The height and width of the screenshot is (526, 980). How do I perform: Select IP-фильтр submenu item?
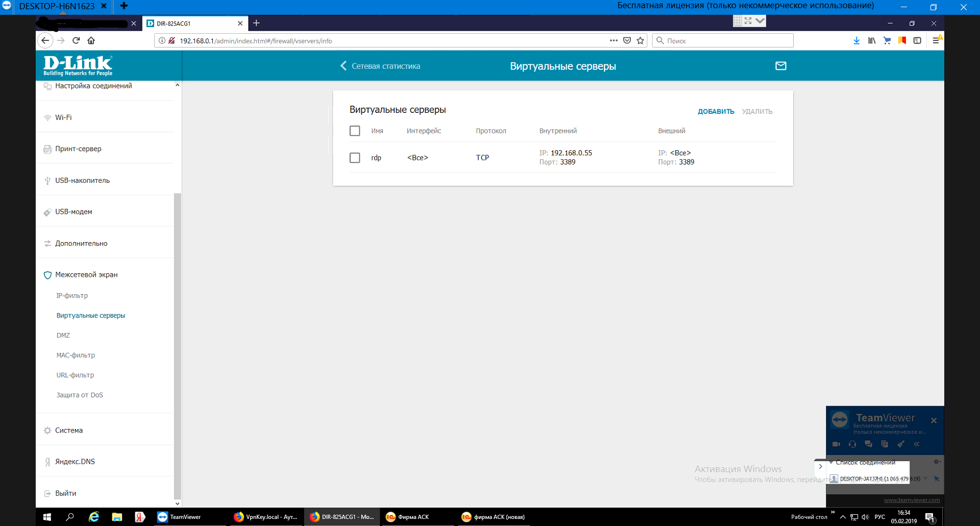[72, 296]
